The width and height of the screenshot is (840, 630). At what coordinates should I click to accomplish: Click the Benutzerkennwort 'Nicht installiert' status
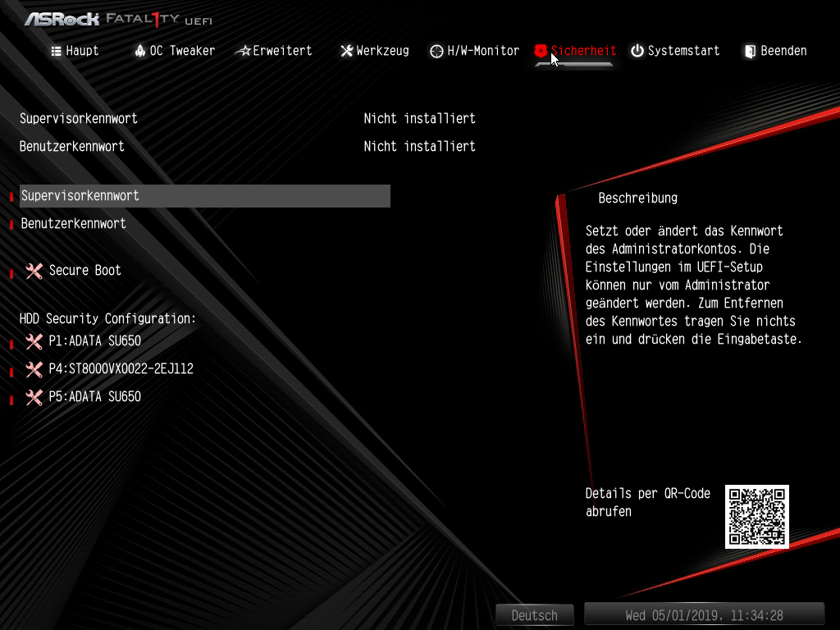(419, 147)
